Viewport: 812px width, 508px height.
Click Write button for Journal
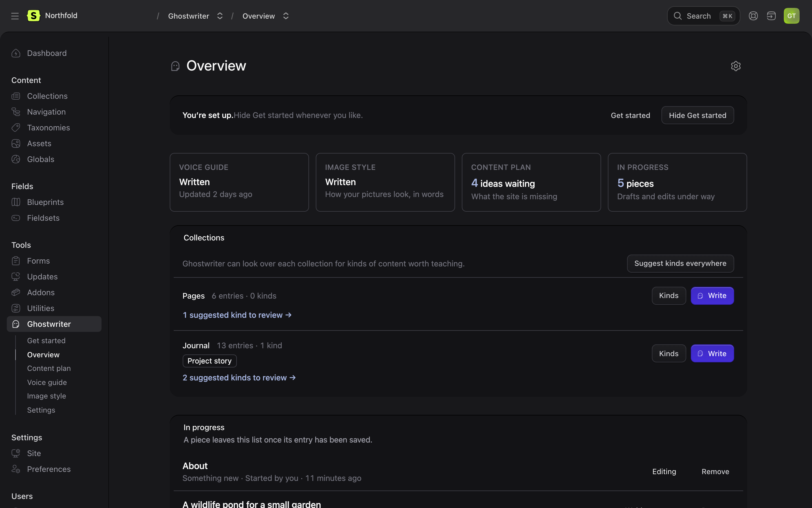pos(712,353)
